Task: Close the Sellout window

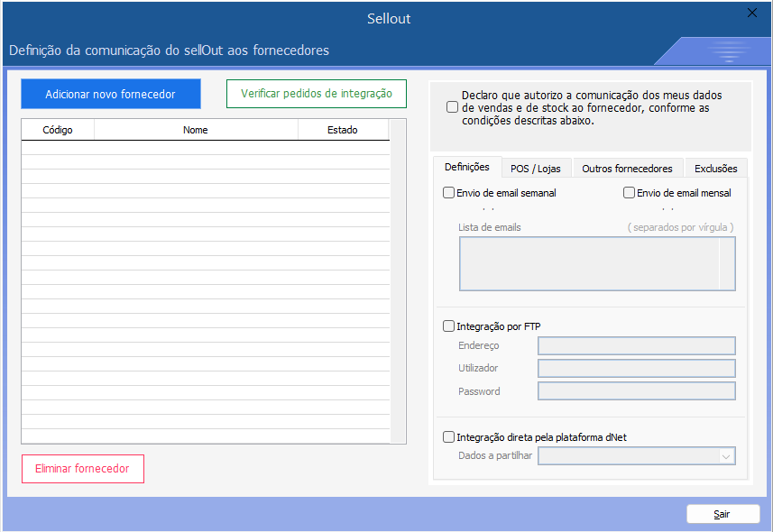Action: coord(752,13)
